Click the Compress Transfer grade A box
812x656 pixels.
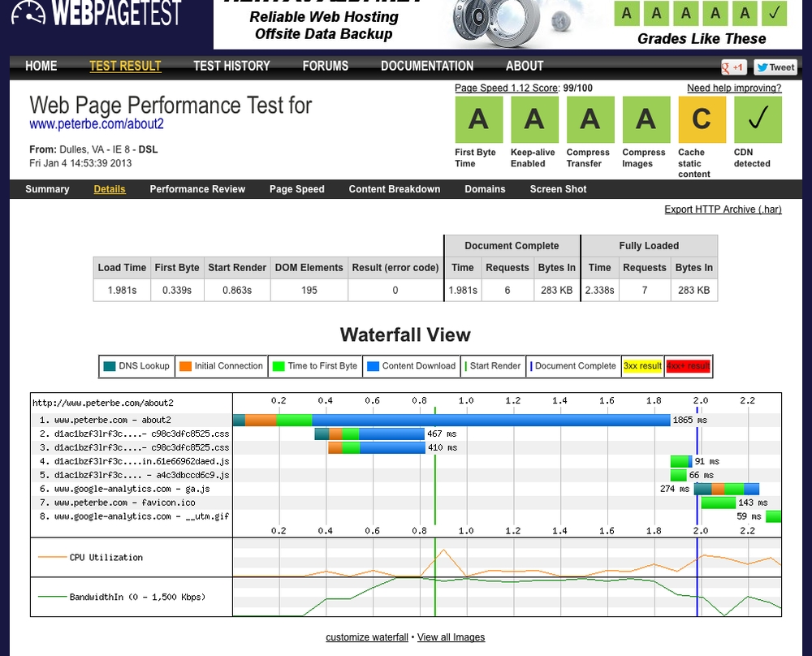pyautogui.click(x=590, y=120)
